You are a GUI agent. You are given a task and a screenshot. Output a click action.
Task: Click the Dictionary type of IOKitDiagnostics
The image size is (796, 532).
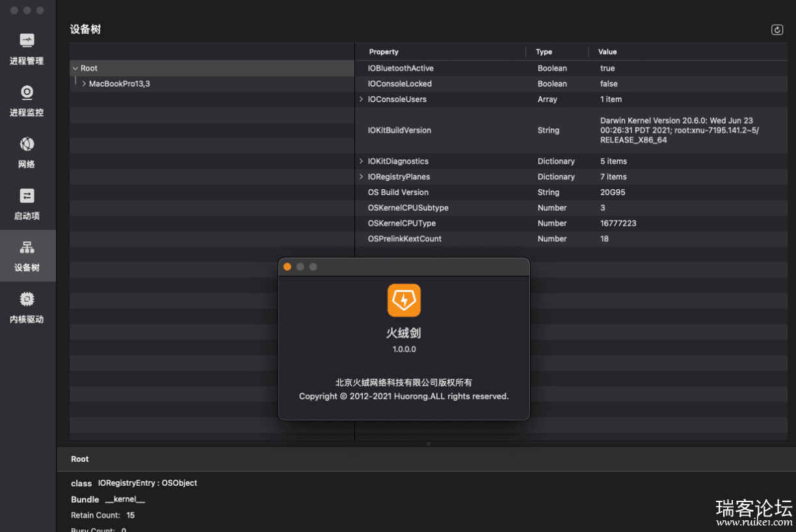(556, 161)
